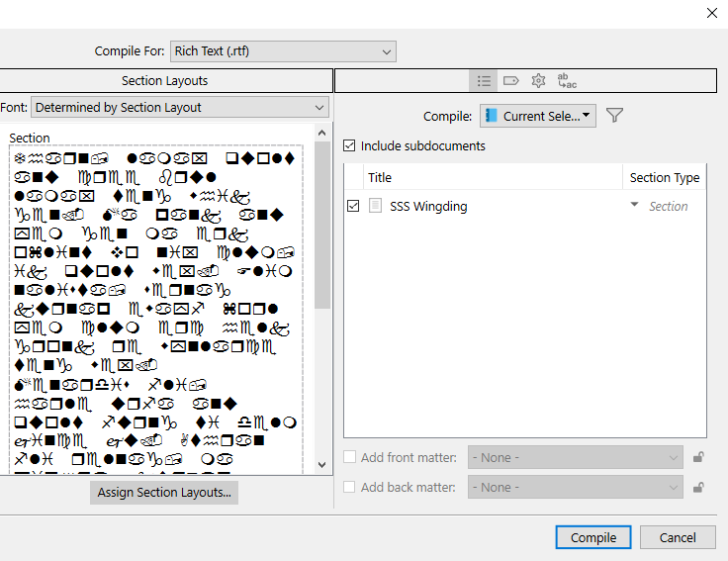This screenshot has height=561, width=728.
Task: Open the Options gear tab
Action: coord(538,80)
